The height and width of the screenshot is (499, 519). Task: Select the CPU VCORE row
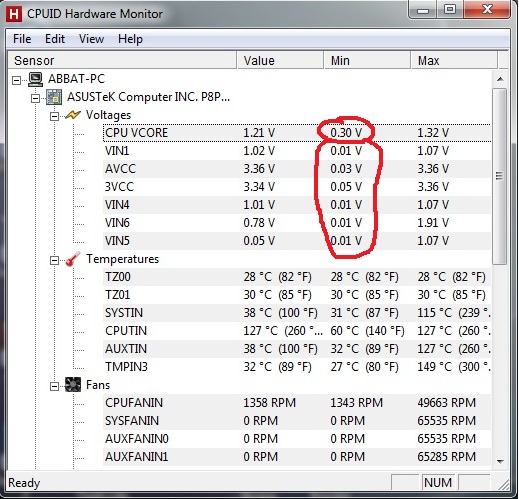(x=297, y=133)
